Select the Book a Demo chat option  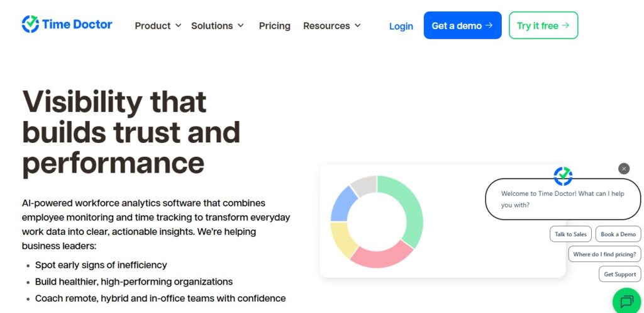(618, 234)
